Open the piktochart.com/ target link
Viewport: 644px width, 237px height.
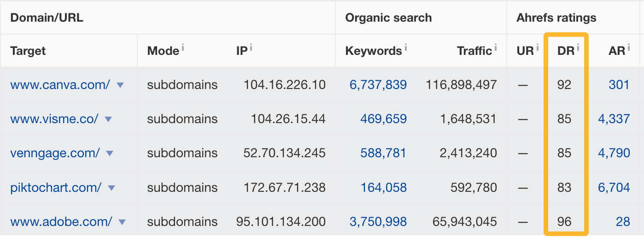click(x=56, y=188)
